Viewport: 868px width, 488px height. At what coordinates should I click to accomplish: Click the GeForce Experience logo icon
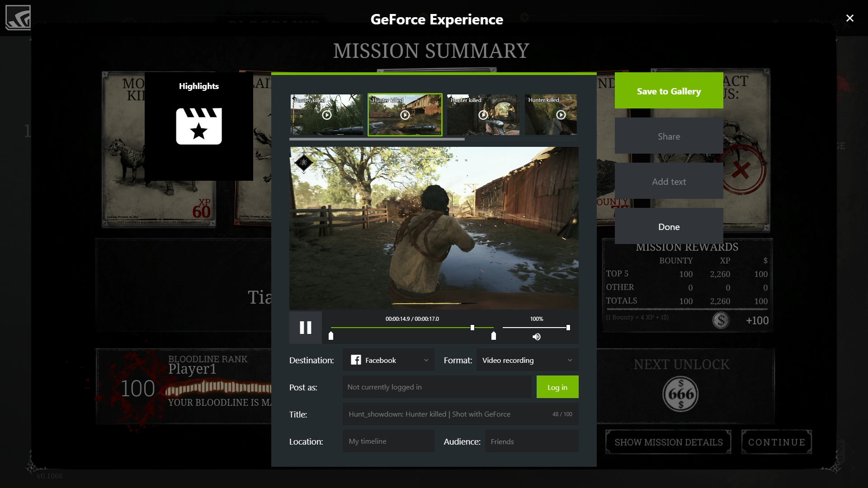click(18, 17)
